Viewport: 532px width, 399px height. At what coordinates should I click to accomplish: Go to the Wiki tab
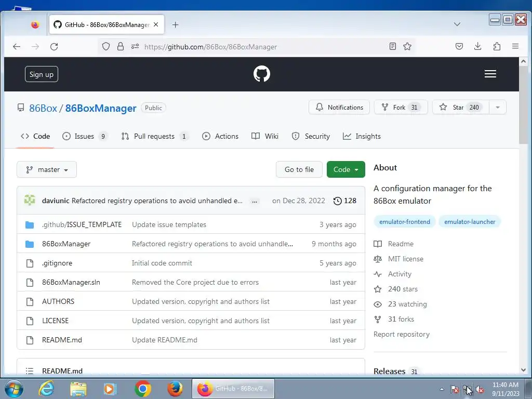tap(265, 137)
